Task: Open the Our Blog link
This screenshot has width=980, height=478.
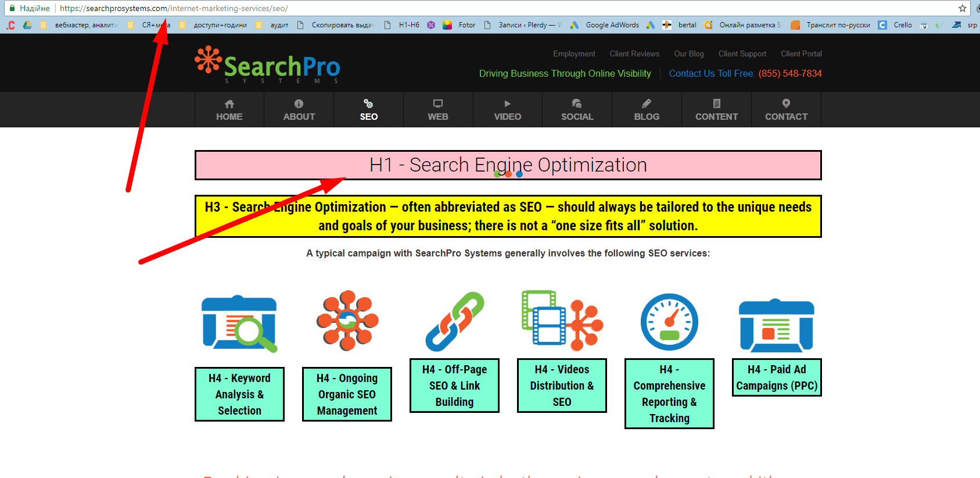Action: tap(689, 53)
